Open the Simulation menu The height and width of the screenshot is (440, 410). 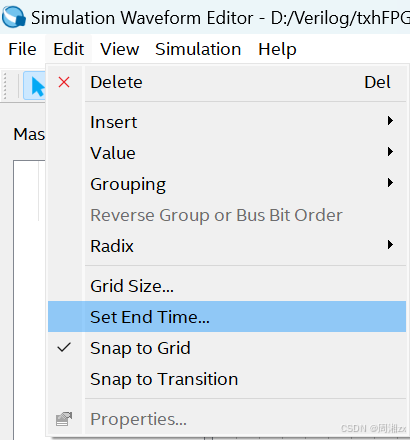click(198, 49)
